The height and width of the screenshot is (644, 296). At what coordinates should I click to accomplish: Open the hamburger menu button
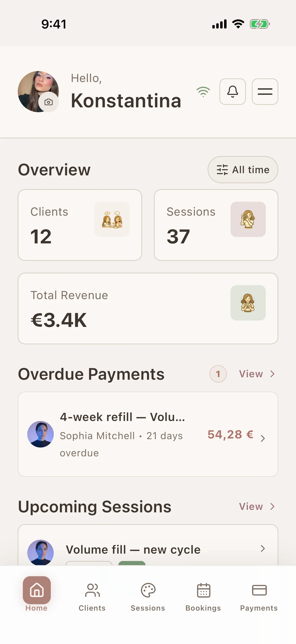[x=265, y=92]
